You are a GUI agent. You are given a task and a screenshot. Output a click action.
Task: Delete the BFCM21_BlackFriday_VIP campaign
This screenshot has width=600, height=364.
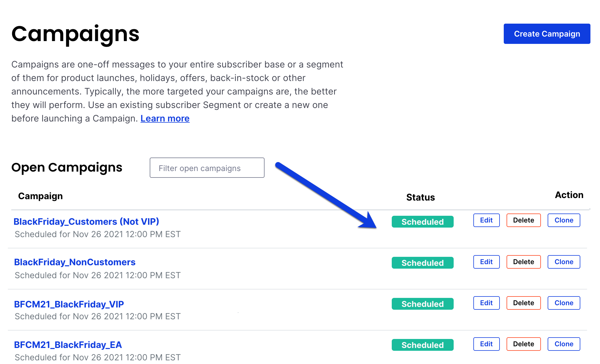click(523, 303)
